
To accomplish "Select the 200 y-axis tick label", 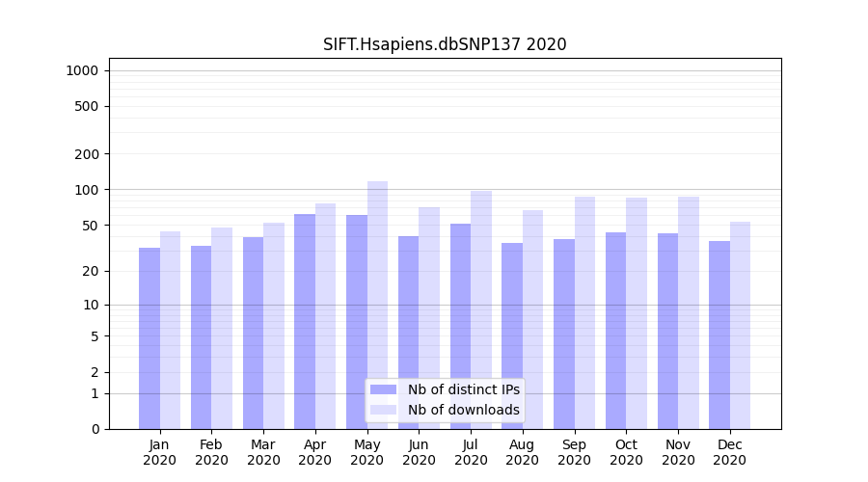I will pos(88,154).
